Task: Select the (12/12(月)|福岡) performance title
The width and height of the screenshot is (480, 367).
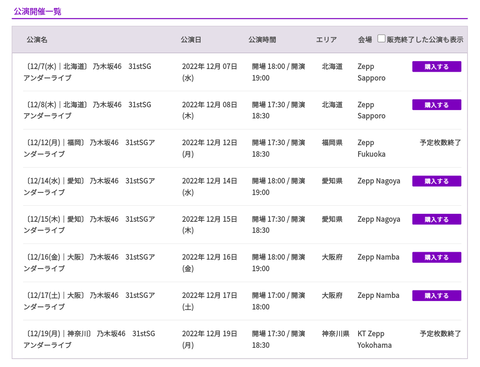Action: (x=89, y=148)
